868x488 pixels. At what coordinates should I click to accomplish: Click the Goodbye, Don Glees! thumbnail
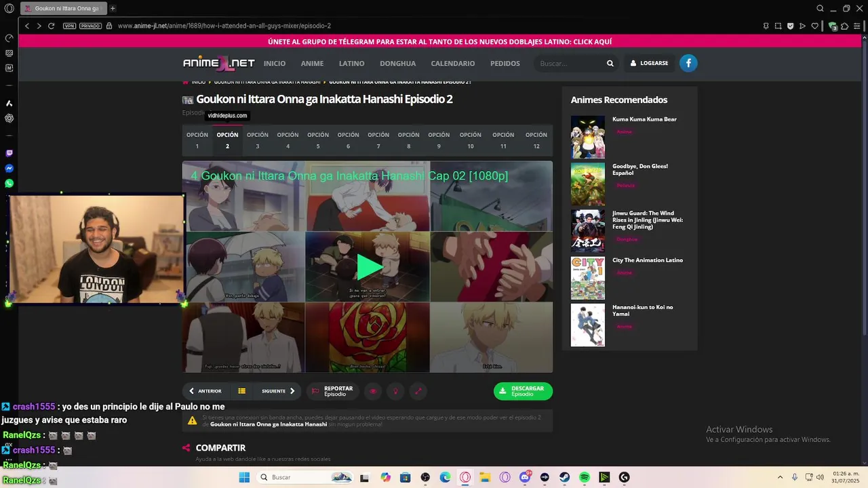(587, 184)
